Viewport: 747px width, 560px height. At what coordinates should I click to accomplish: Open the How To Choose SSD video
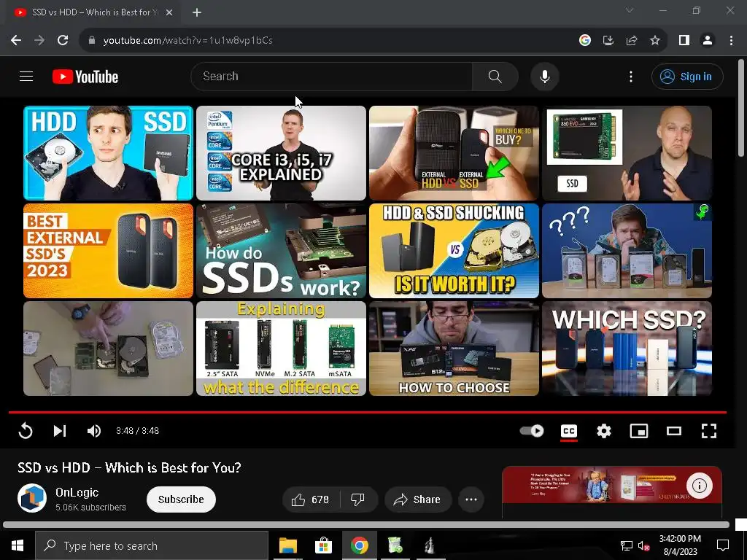[x=454, y=348]
